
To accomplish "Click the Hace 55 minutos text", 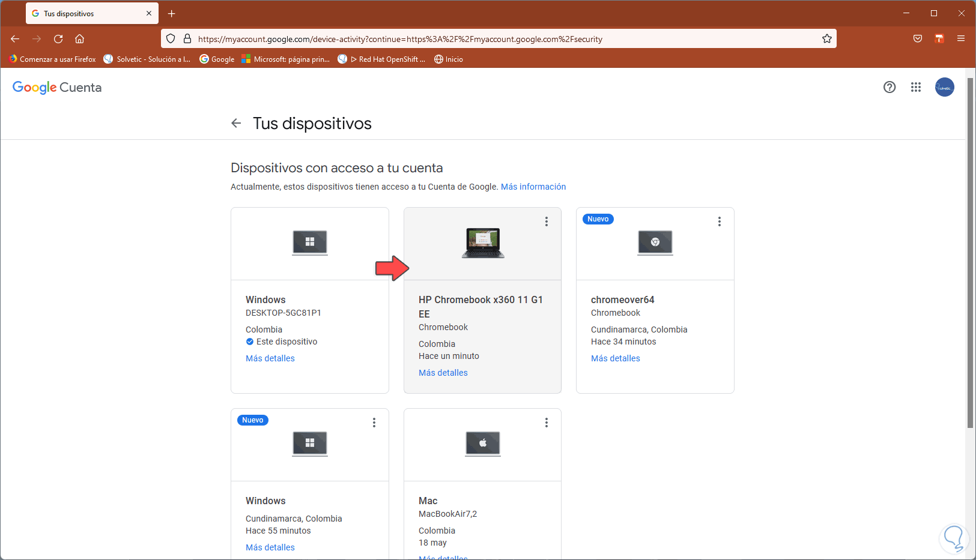I will 279,531.
